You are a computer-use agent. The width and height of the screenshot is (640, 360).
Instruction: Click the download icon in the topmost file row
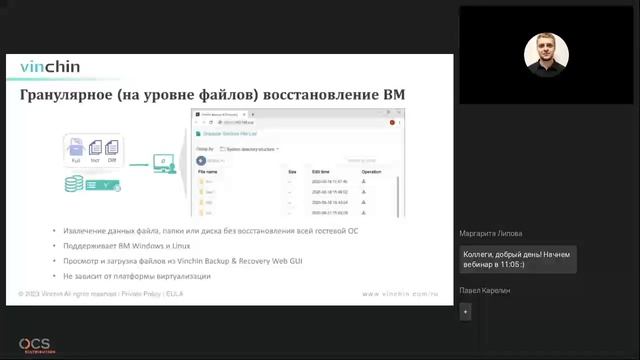pyautogui.click(x=364, y=181)
